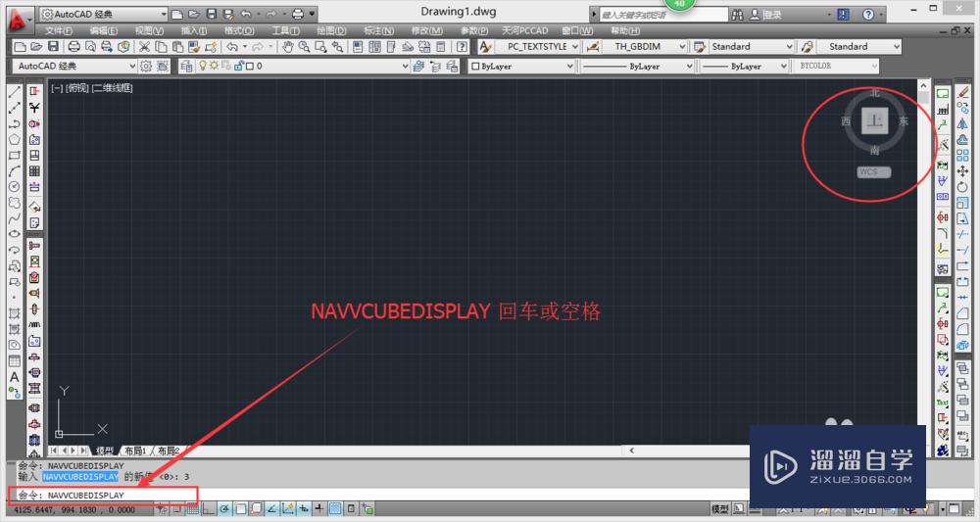
Task: Toggle Ortho Mode in status bar
Action: click(x=208, y=509)
